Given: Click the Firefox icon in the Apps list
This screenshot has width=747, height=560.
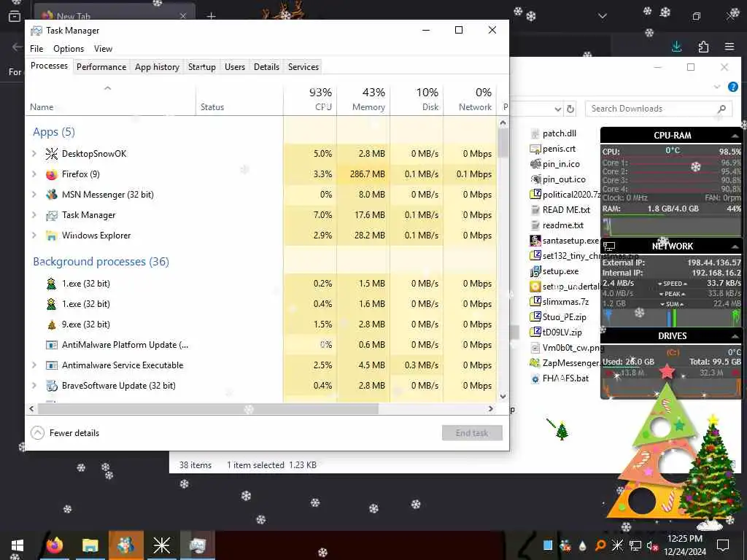Looking at the screenshot, I should point(52,174).
